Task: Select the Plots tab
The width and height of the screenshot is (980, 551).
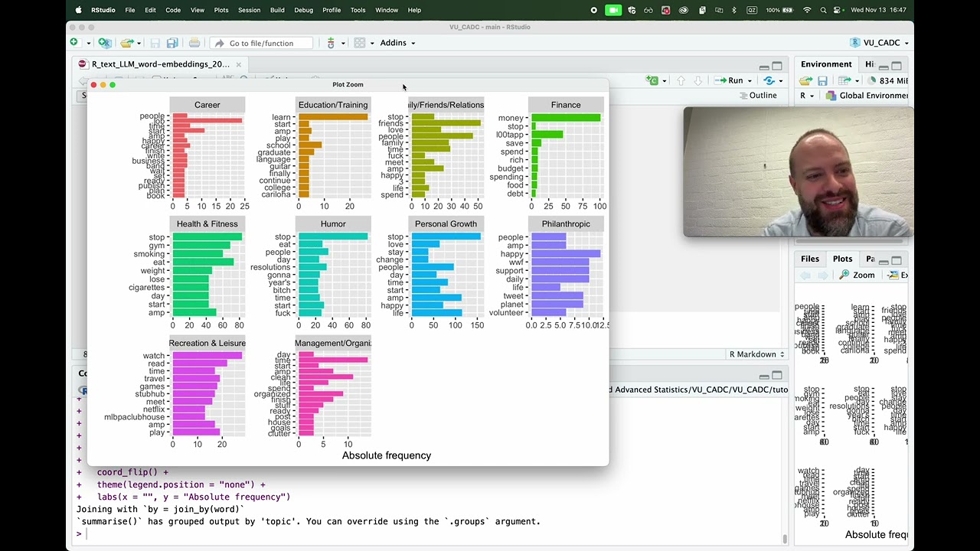Action: (842, 259)
